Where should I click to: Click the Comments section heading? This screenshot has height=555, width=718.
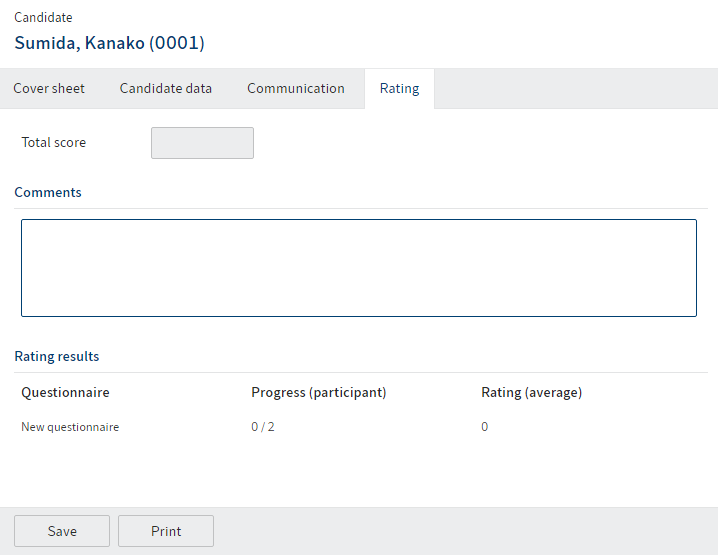48,192
